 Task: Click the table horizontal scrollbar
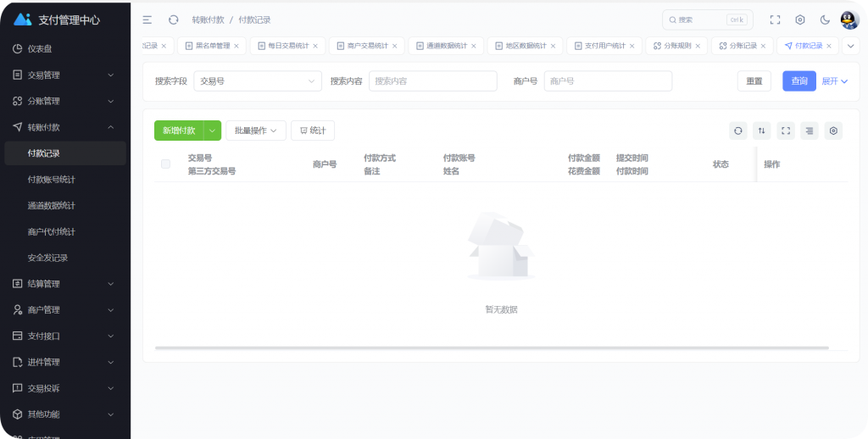[492, 347]
